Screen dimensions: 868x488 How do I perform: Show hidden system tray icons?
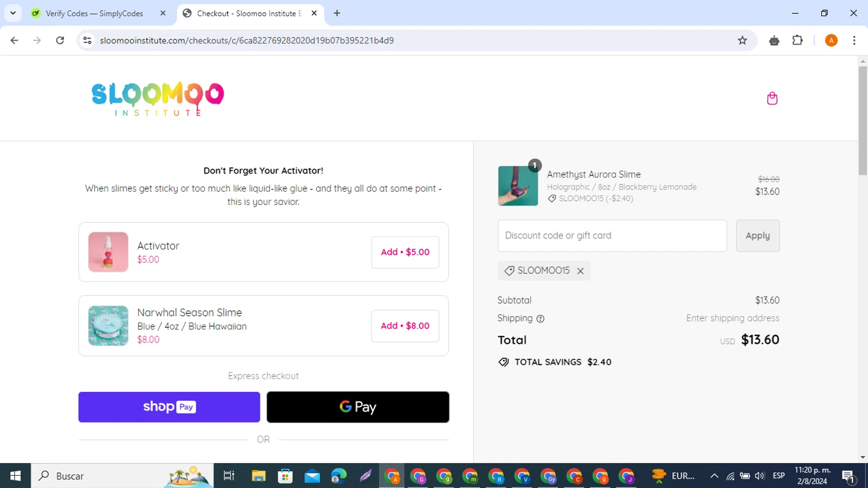[x=714, y=476]
